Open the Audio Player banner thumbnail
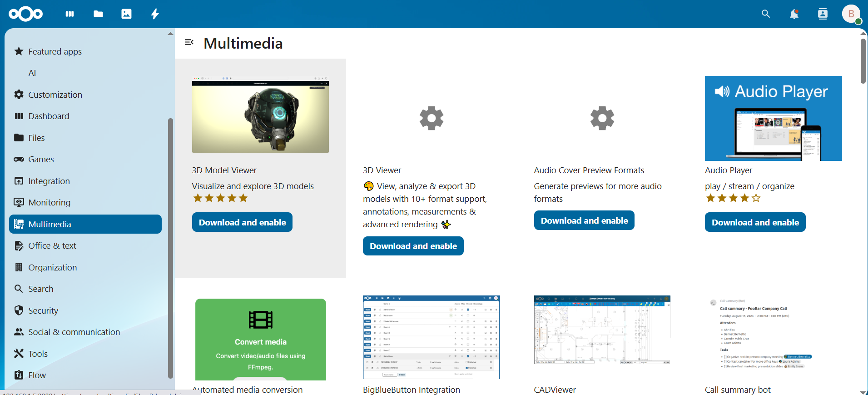Image resolution: width=868 pixels, height=395 pixels. [x=773, y=118]
